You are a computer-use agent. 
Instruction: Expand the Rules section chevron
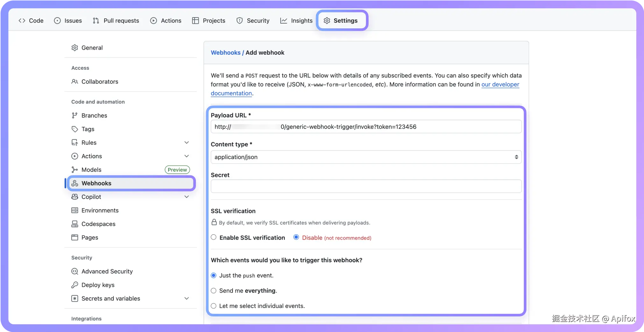click(x=187, y=143)
